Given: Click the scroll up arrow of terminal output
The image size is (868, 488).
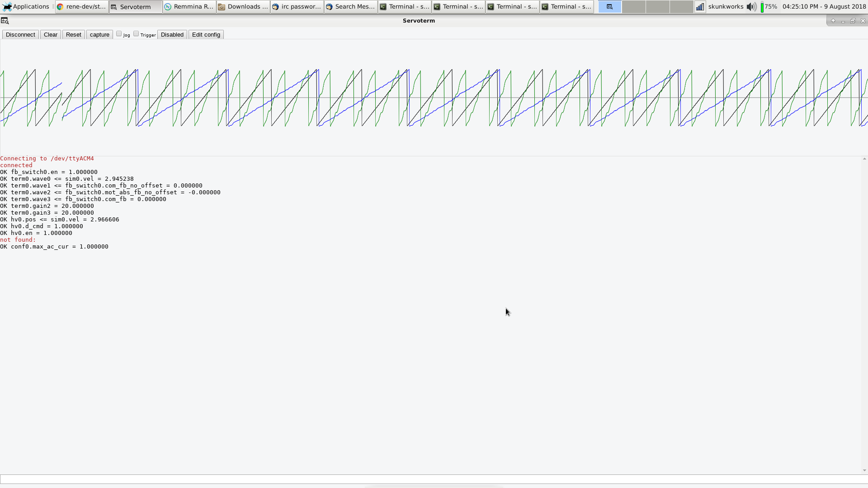Looking at the screenshot, I should pos(864,159).
